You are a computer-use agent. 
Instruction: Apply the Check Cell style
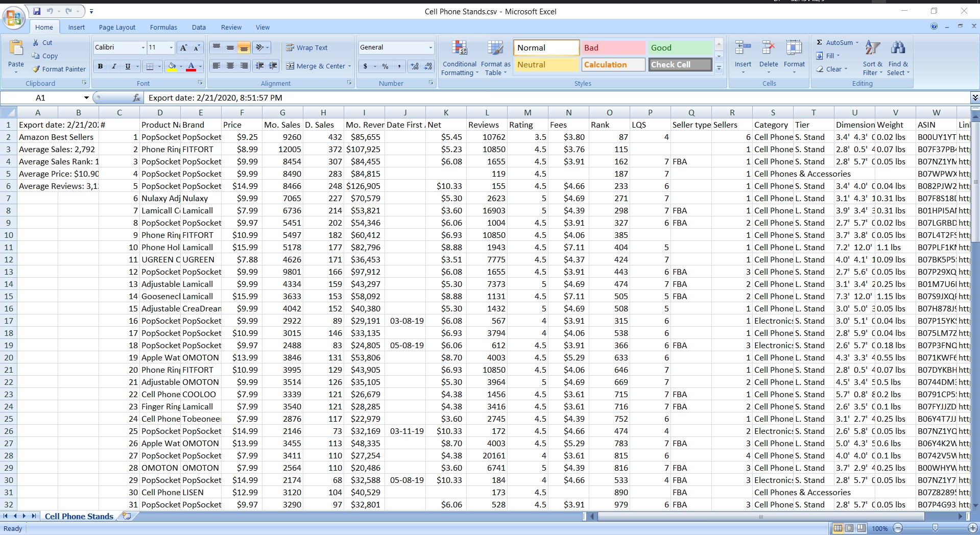(680, 65)
